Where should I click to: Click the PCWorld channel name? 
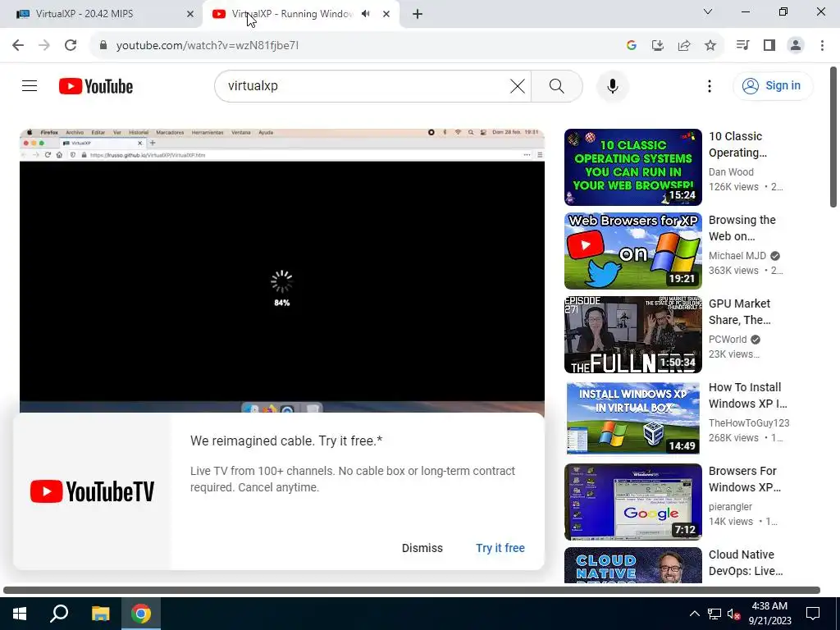coord(728,339)
